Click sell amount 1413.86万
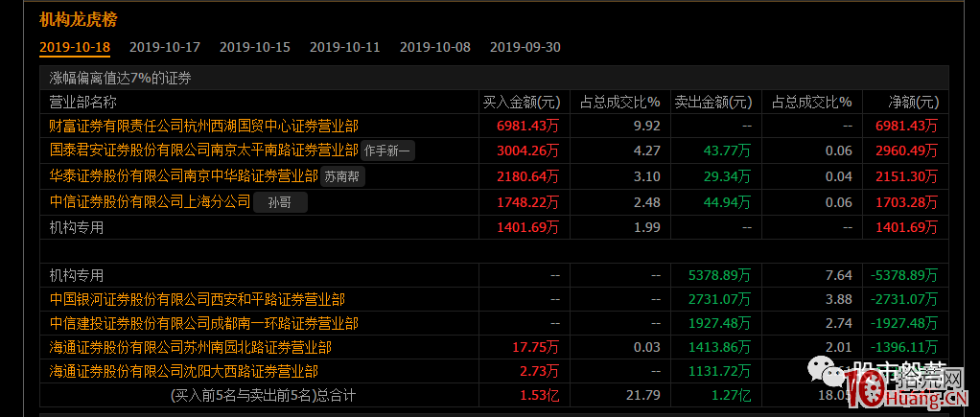 tap(720, 348)
